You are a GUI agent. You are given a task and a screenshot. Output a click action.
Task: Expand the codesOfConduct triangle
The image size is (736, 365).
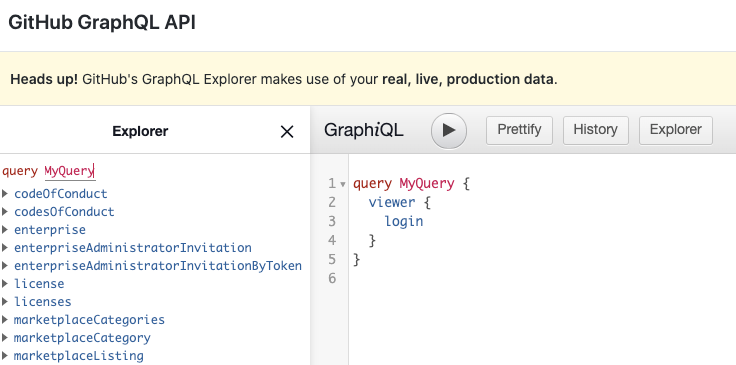tap(5, 212)
